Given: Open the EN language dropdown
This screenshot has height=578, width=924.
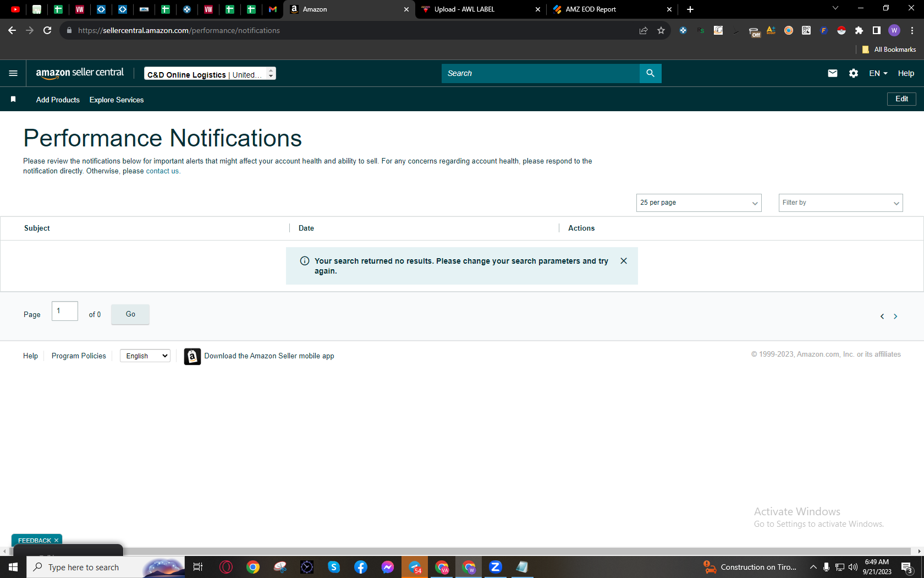Looking at the screenshot, I should [878, 73].
